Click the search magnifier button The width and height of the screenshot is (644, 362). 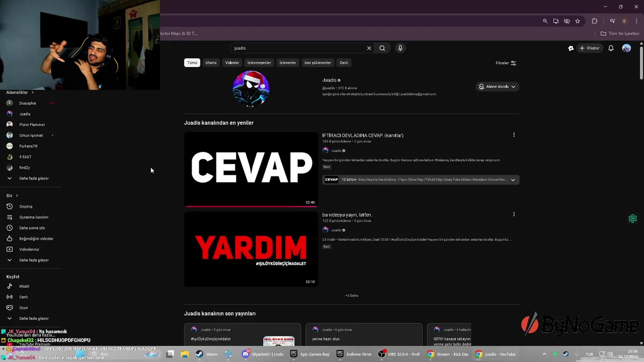tap(382, 48)
